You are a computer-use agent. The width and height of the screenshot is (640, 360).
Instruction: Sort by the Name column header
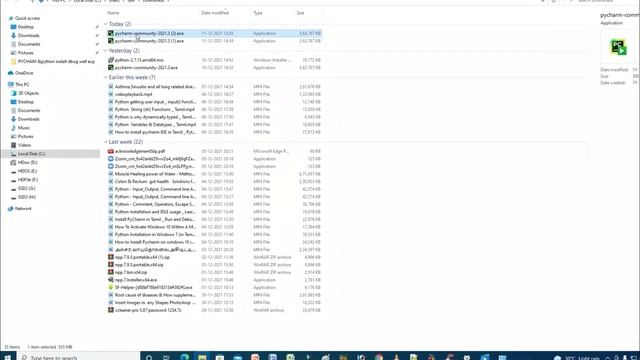click(x=113, y=13)
